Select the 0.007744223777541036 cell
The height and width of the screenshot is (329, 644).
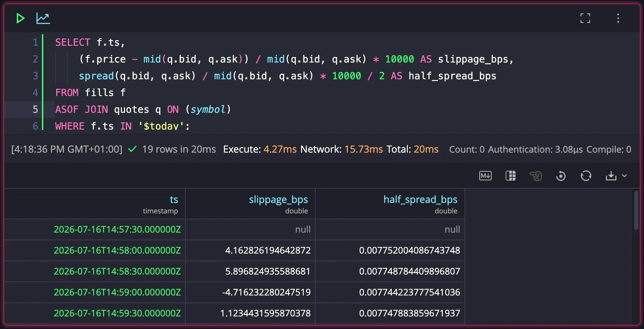coord(390,292)
